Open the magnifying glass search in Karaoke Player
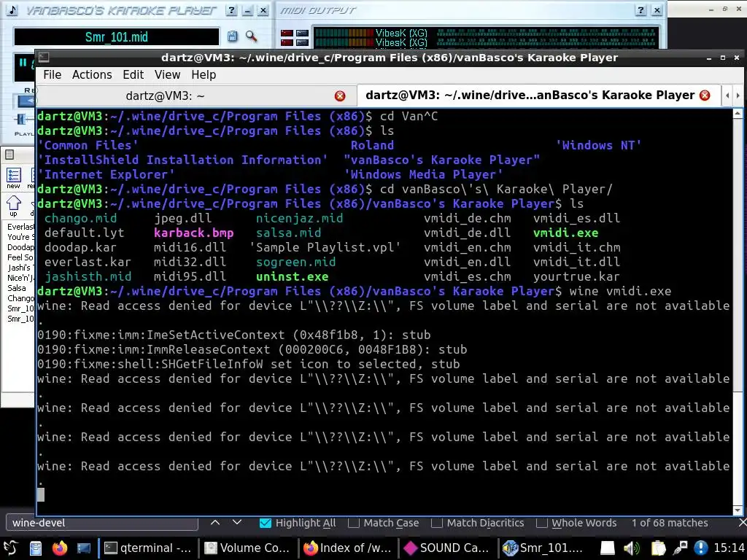747x560 pixels. coord(251,36)
